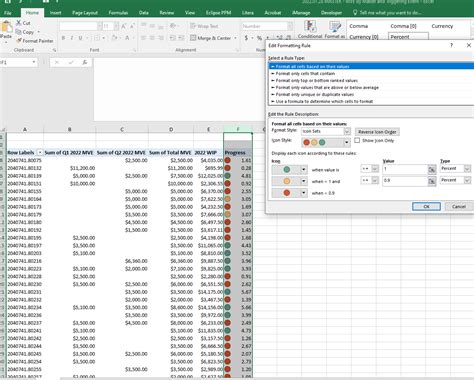The image size is (474, 380).
Task: Switch to the Page Layout tab
Action: tap(85, 13)
